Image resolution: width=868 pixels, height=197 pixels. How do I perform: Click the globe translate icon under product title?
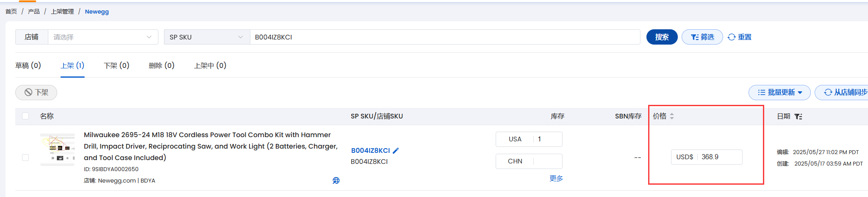pos(336,180)
